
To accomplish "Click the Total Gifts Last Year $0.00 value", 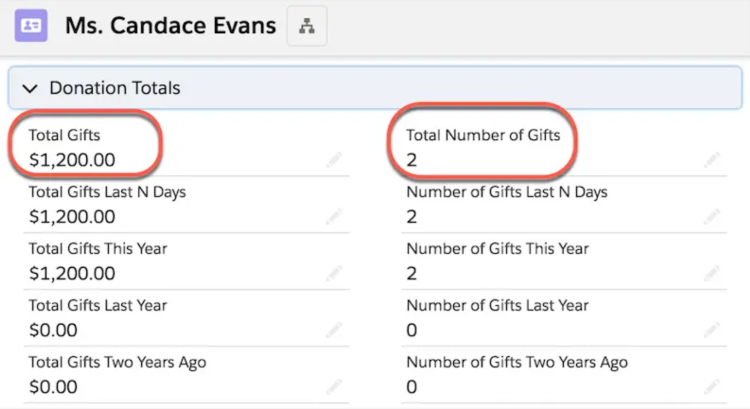I will point(53,330).
